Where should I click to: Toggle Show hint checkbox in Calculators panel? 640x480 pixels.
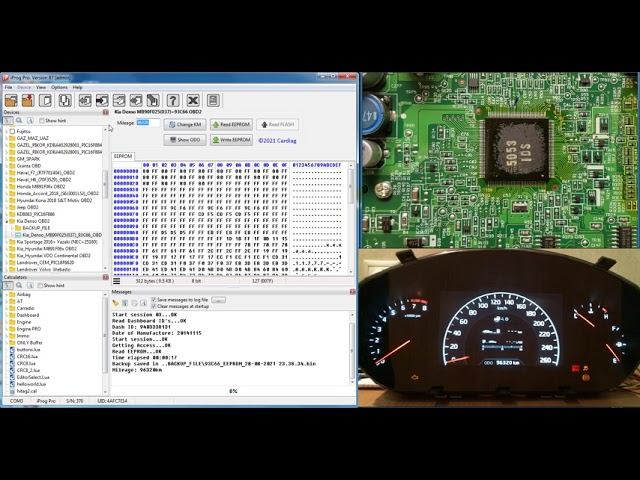coord(40,285)
